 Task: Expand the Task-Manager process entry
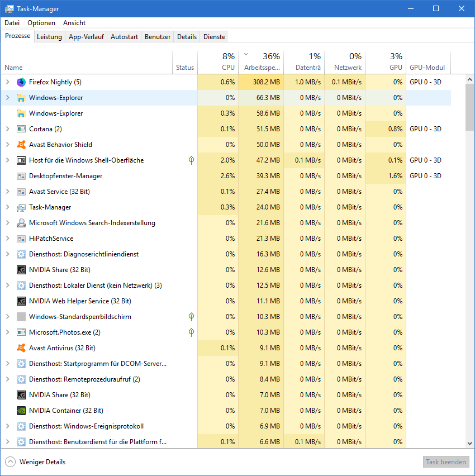(x=8, y=207)
